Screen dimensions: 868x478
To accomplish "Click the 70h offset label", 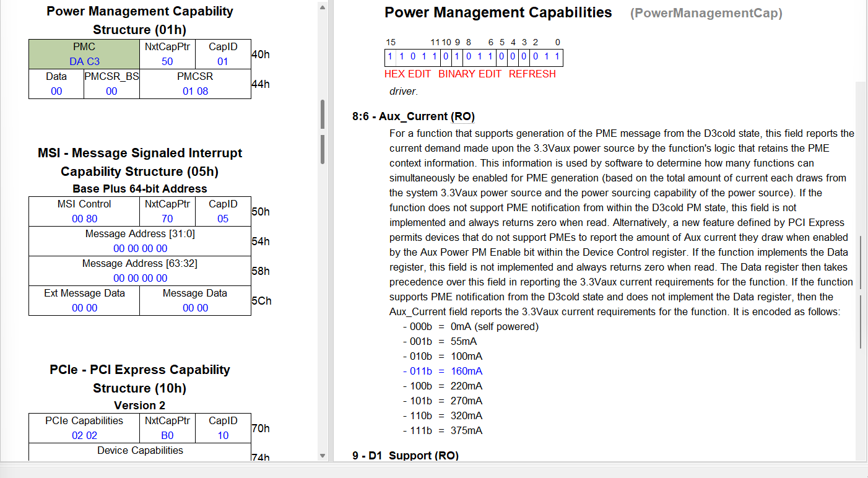I will [x=261, y=428].
